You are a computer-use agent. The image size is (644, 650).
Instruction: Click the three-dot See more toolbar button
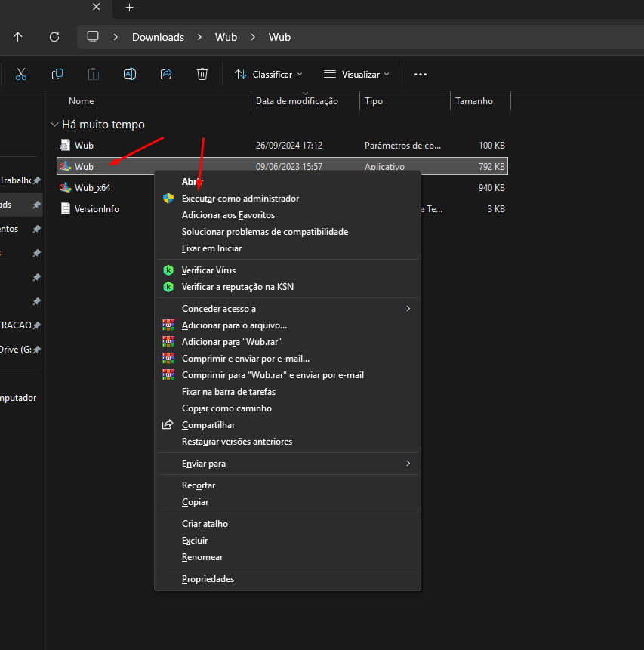(x=421, y=74)
